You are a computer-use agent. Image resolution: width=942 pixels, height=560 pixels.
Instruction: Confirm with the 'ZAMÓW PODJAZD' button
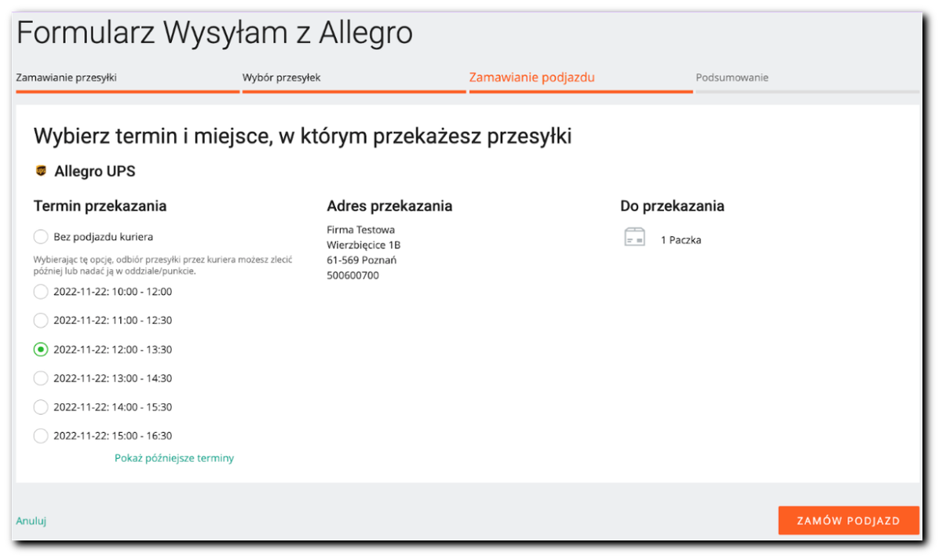pyautogui.click(x=849, y=521)
